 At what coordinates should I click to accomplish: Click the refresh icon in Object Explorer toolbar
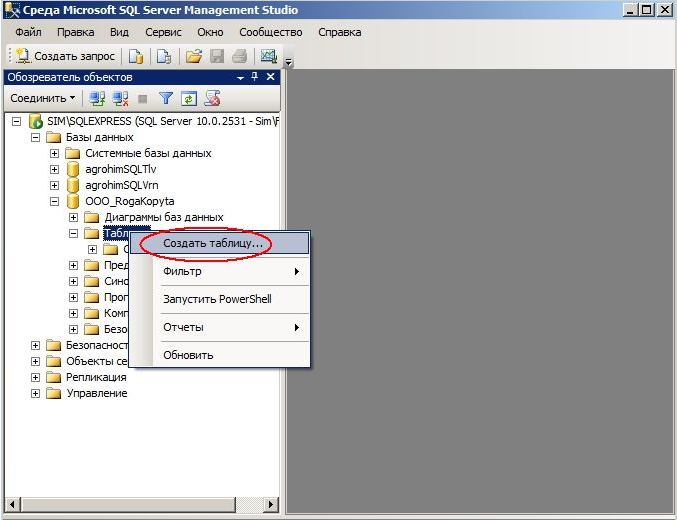[189, 98]
